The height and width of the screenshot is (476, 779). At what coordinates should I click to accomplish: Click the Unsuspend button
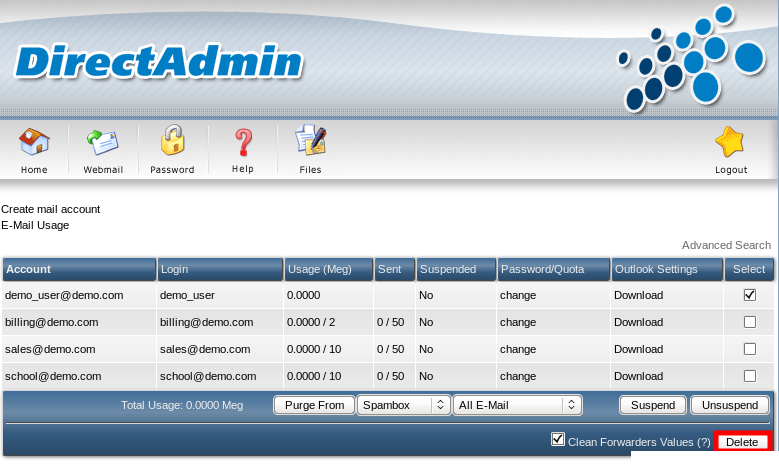[730, 405]
